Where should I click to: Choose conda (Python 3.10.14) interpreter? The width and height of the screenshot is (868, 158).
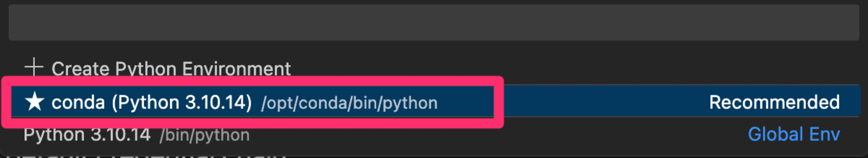click(434, 101)
